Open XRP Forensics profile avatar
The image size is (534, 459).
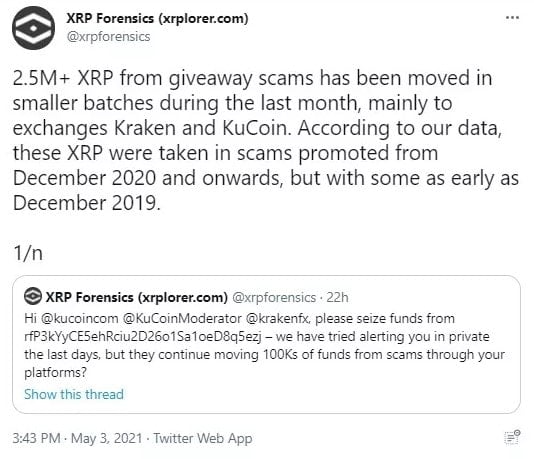pyautogui.click(x=33, y=28)
